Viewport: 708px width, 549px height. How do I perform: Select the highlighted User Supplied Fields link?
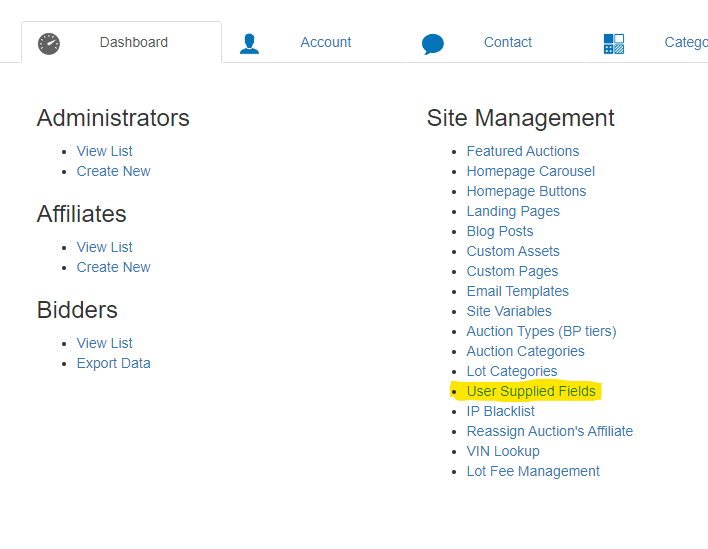tap(530, 391)
